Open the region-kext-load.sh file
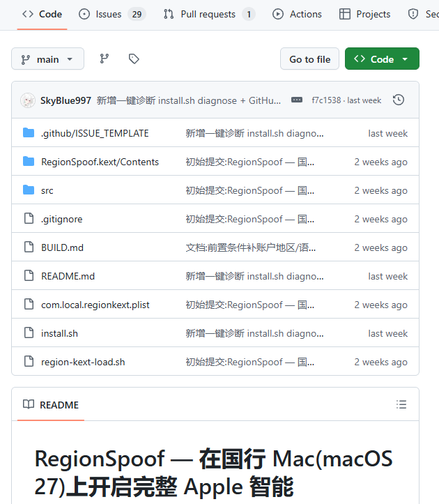The width and height of the screenshot is (439, 504). tap(83, 362)
